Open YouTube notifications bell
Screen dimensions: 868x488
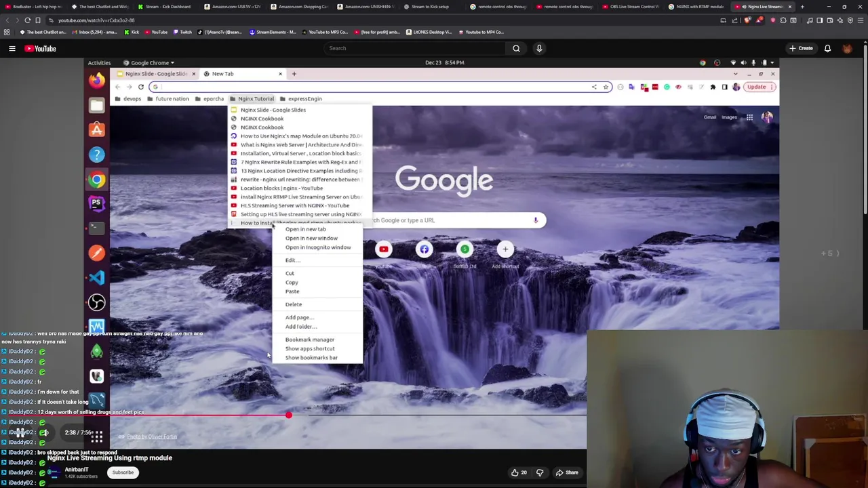click(x=827, y=48)
